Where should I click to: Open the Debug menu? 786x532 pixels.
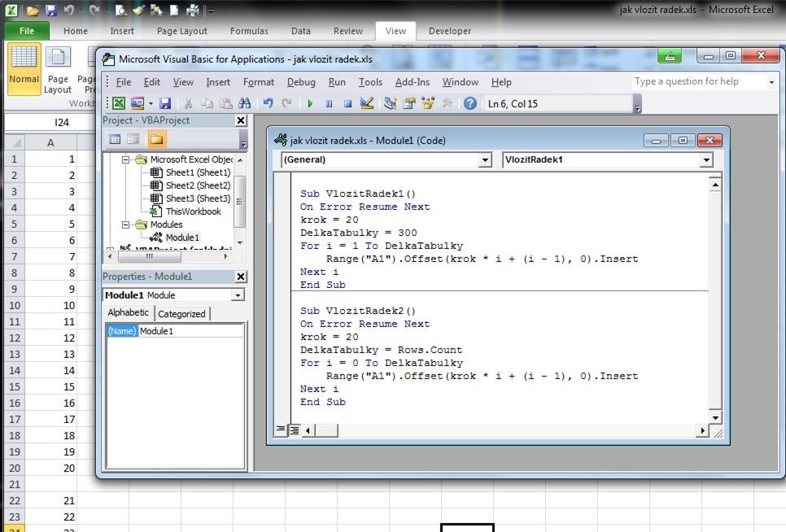[300, 82]
